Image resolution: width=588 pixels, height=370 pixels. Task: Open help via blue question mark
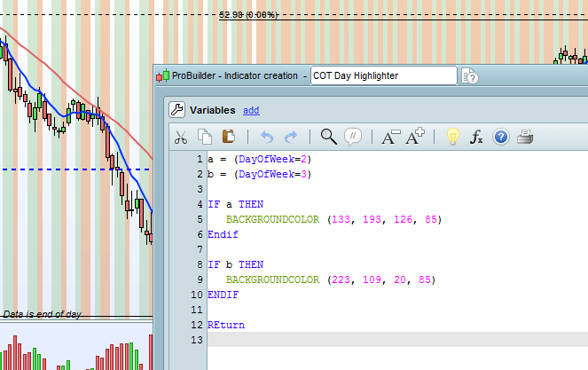(500, 137)
